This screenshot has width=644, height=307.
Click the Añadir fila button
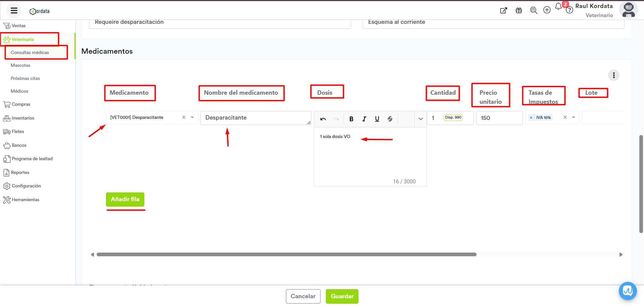coord(125,200)
